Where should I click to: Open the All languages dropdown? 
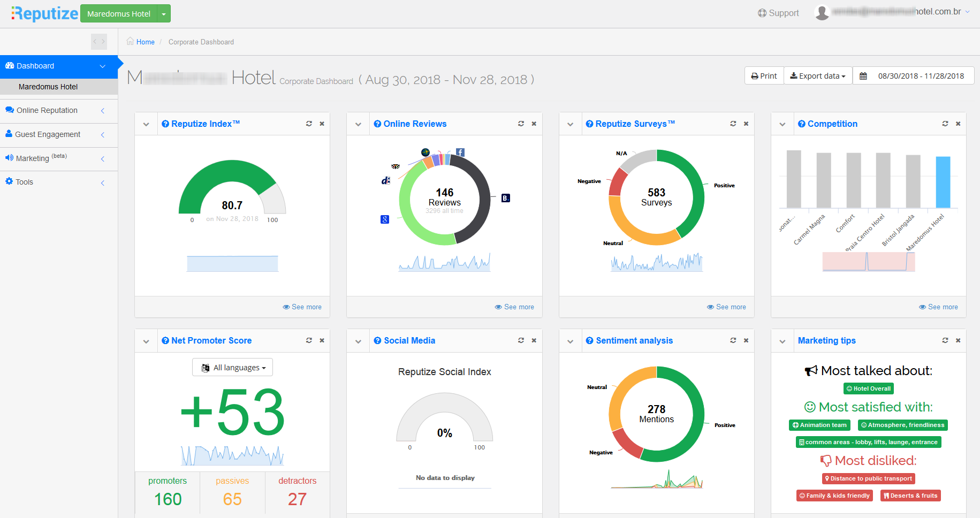click(x=232, y=368)
